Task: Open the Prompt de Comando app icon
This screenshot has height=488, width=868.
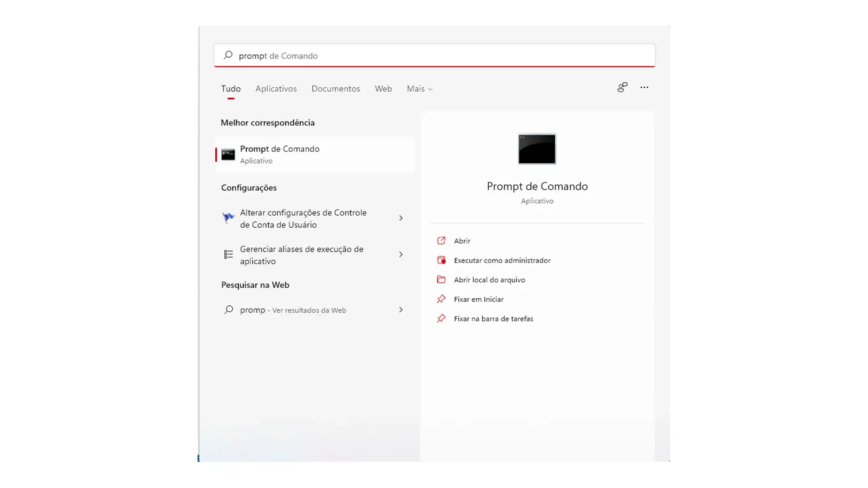Action: pos(536,149)
